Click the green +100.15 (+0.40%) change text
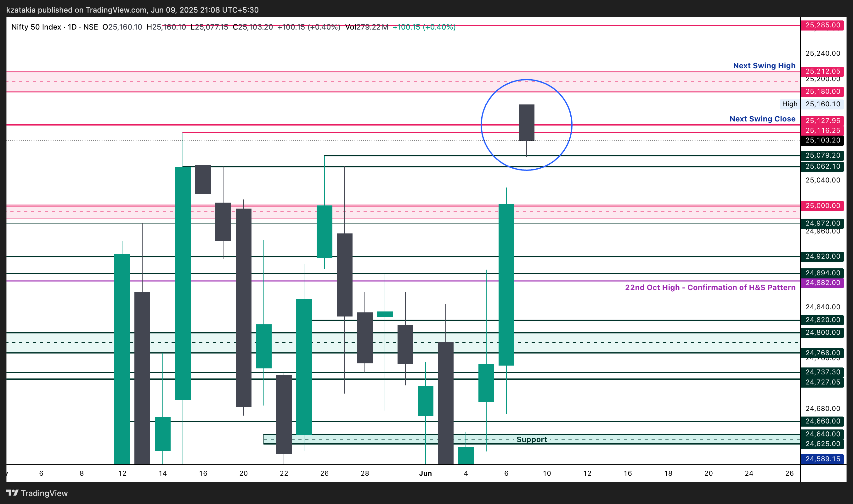853x504 pixels. click(424, 27)
